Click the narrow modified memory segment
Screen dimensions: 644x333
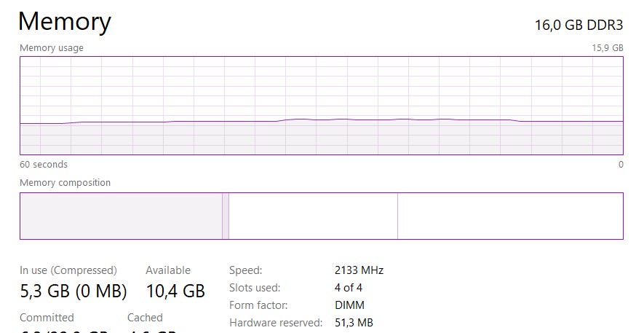click(226, 216)
